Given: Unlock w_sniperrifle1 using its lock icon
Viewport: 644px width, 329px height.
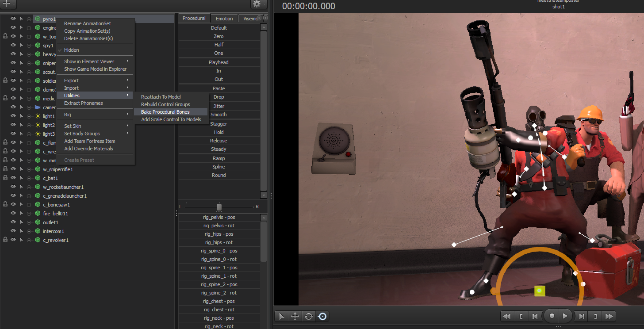Looking at the screenshot, I should (x=5, y=169).
